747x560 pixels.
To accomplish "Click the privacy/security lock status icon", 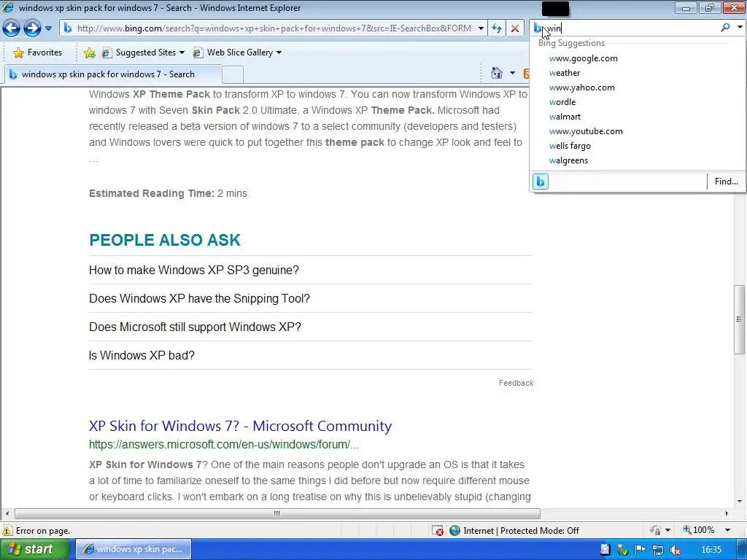I will [656, 530].
